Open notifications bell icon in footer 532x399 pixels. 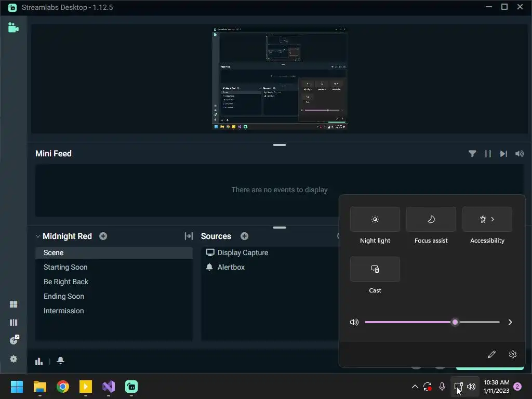point(60,361)
